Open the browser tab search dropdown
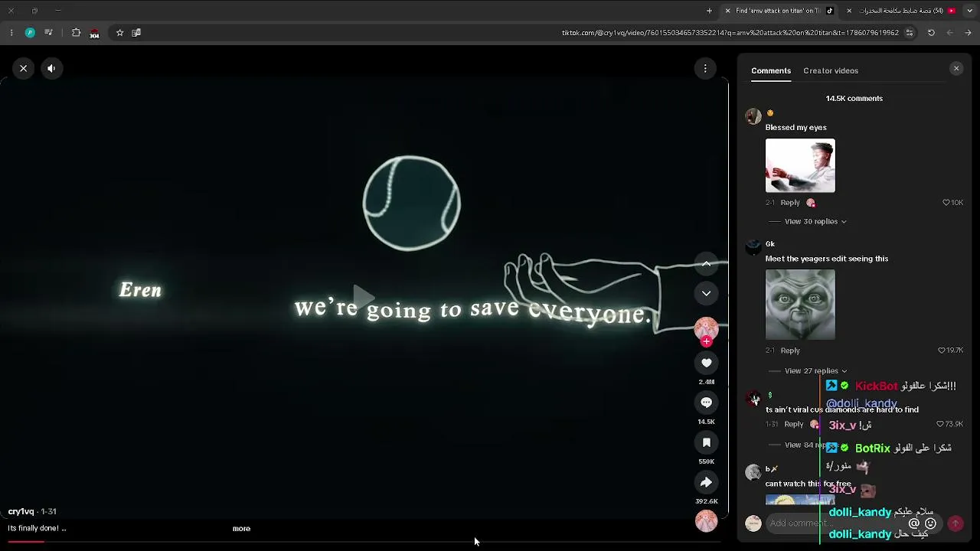The height and width of the screenshot is (551, 980). click(969, 11)
